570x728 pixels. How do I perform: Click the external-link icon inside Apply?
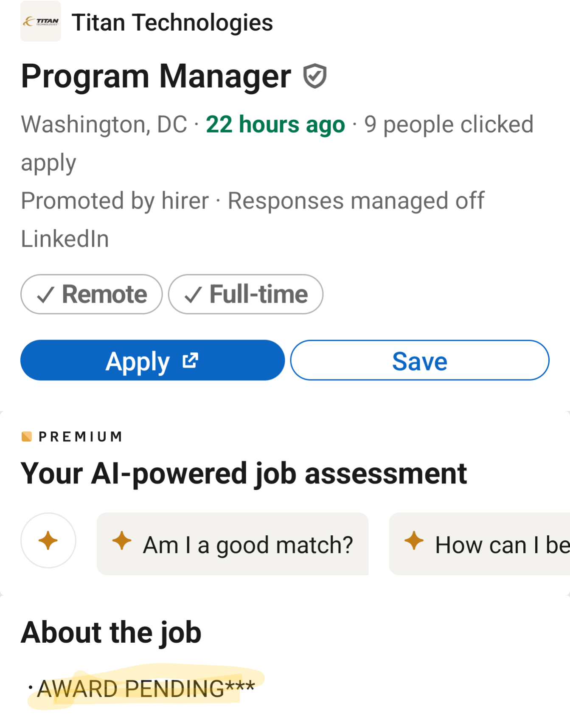[190, 360]
